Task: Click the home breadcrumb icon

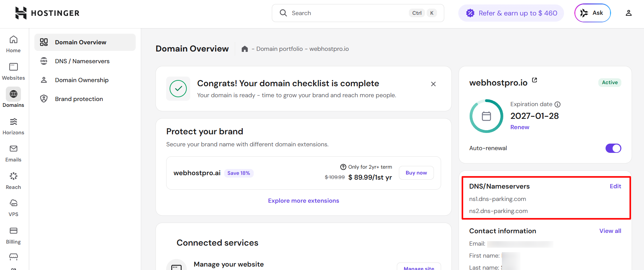Action: tap(245, 49)
